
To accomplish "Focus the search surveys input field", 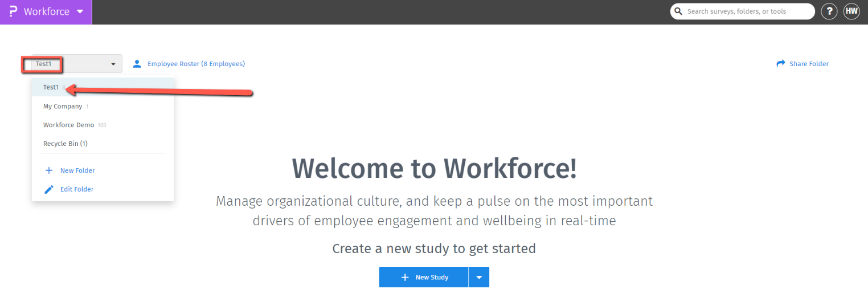I will [x=746, y=11].
